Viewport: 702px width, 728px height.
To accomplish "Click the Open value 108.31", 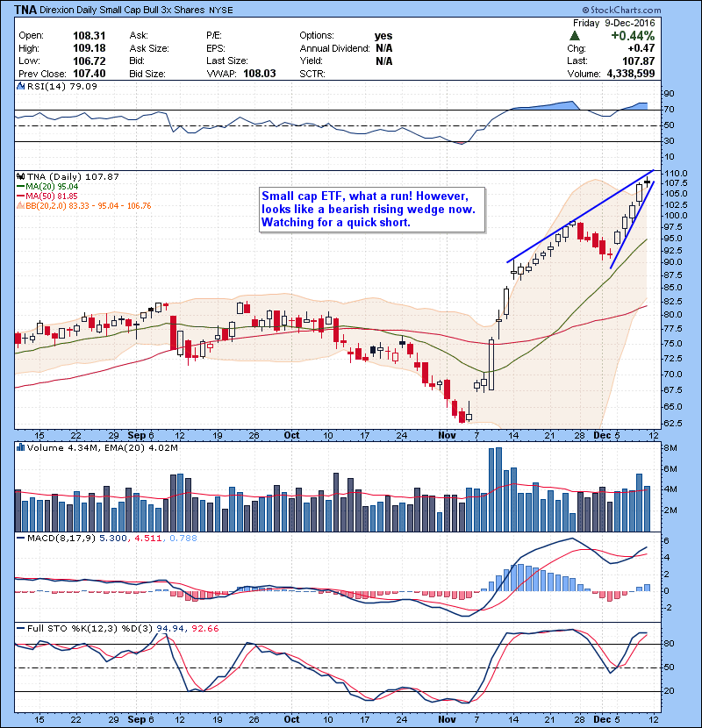I will click(x=90, y=36).
